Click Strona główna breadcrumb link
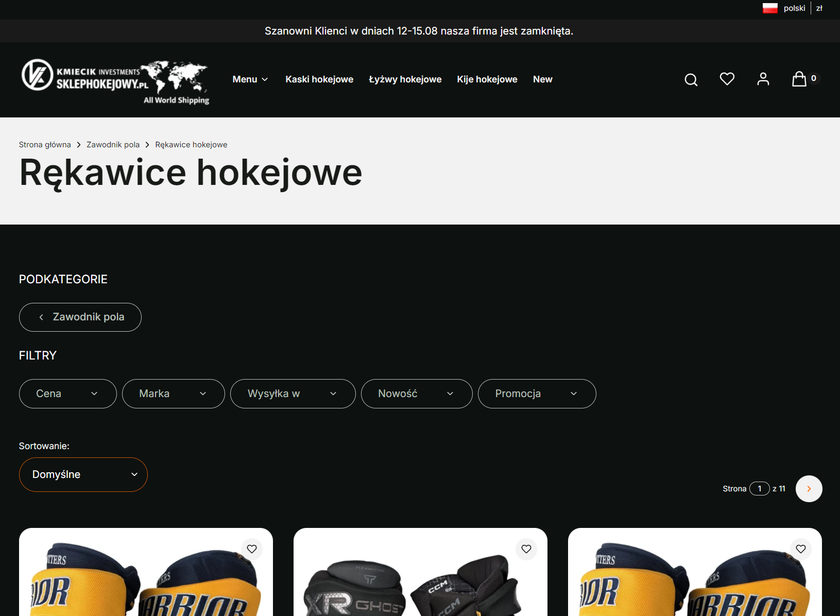Image resolution: width=840 pixels, height=616 pixels. (x=45, y=145)
